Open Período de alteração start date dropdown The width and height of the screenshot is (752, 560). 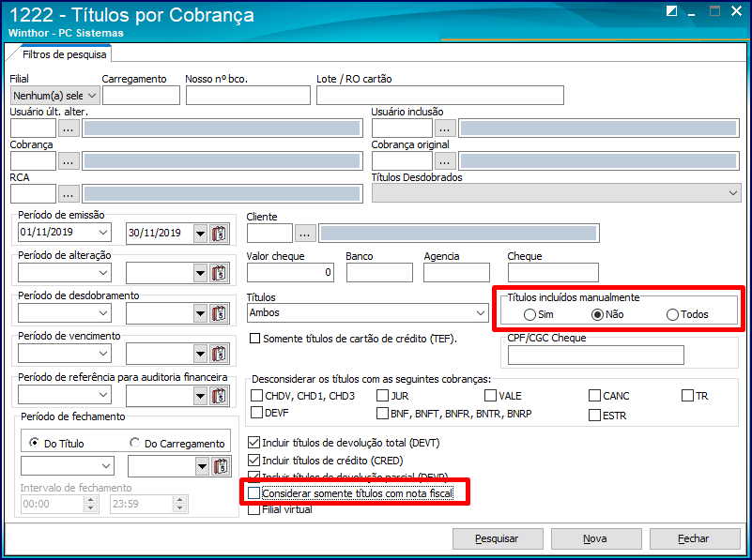point(103,273)
